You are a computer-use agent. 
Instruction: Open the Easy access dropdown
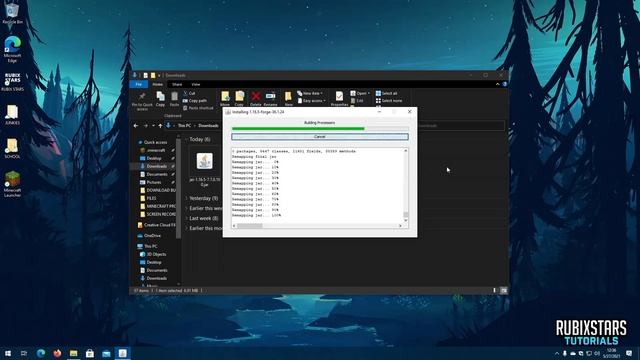[311, 101]
